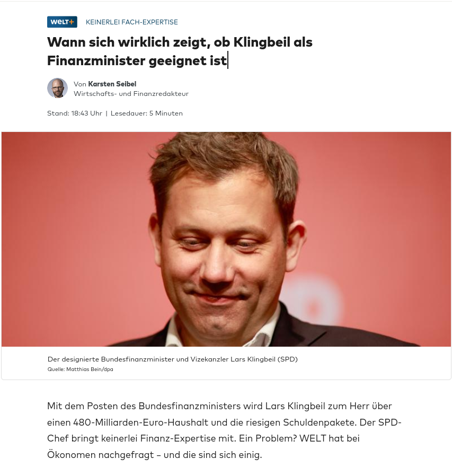Open author Karsten Seibel's round avatar

[x=57, y=88]
